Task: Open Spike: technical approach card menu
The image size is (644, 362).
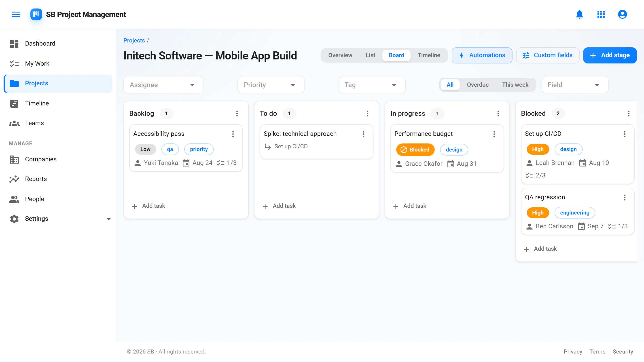Action: click(364, 134)
